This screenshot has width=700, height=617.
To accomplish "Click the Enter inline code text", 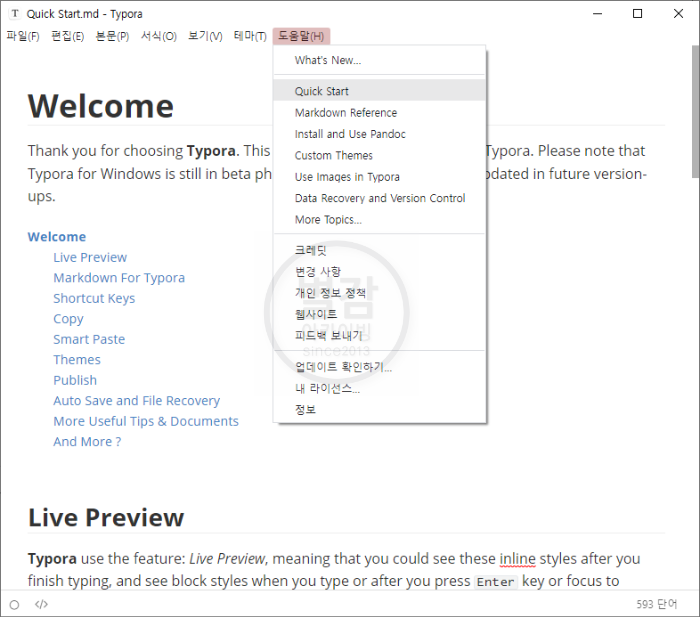I will tap(496, 582).
